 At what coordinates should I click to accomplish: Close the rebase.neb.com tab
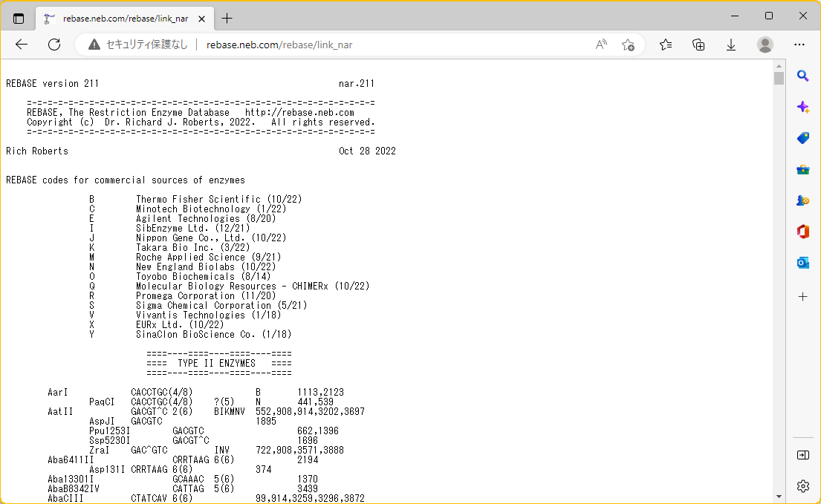coord(201,19)
